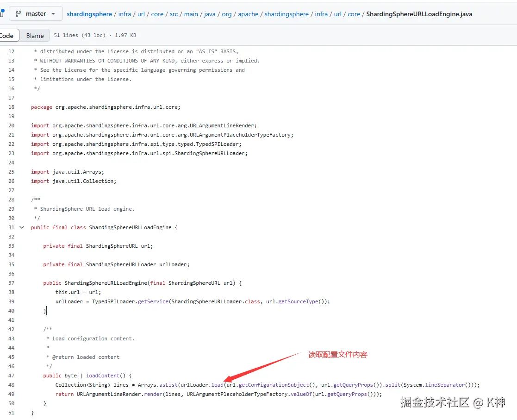Go to the main breadcrumb folder

191,14
